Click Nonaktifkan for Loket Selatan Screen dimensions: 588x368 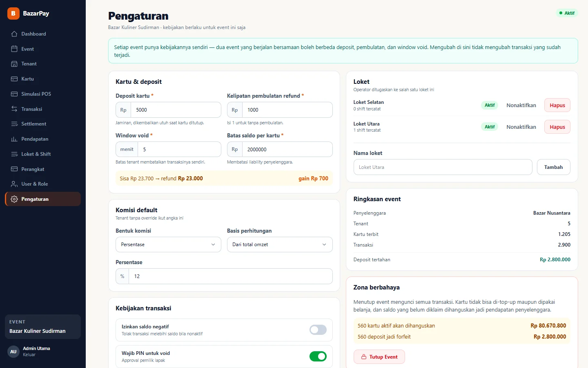(521, 105)
